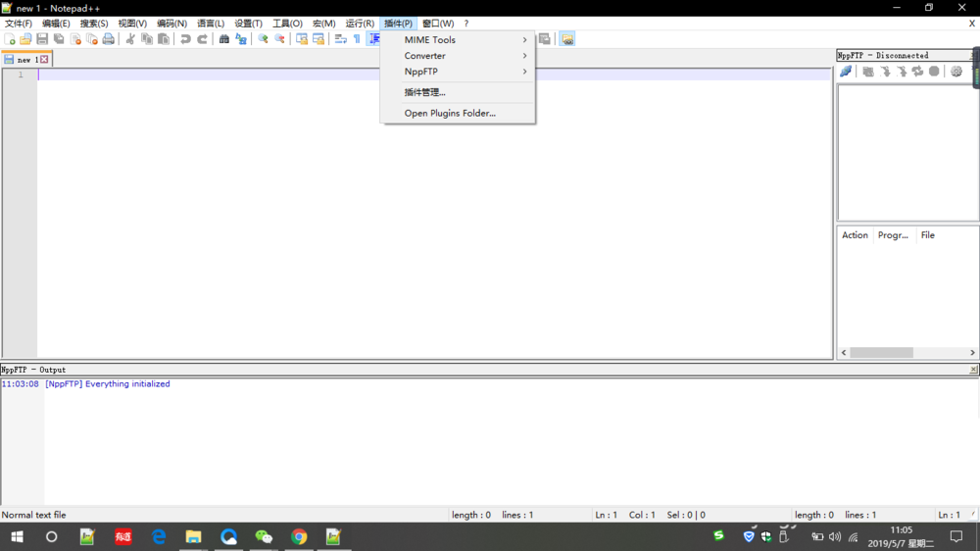Open the 编辑(E) menu
The image size is (980, 551).
56,24
